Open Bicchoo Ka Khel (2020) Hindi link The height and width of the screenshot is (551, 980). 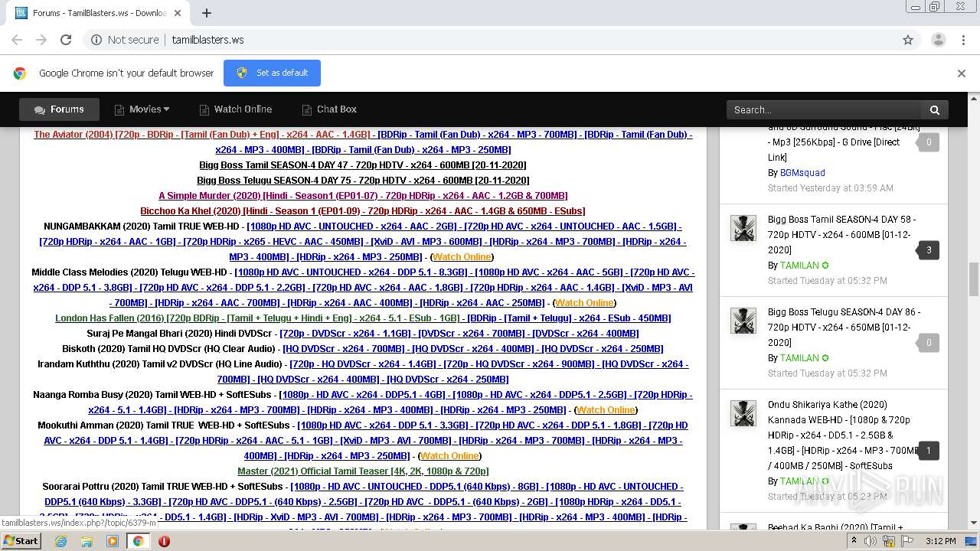tap(363, 211)
